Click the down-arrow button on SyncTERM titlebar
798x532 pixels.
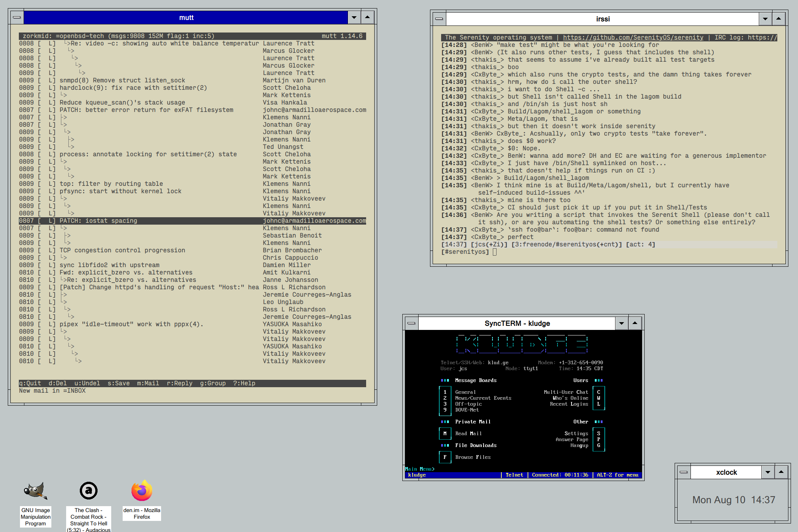pyautogui.click(x=621, y=323)
